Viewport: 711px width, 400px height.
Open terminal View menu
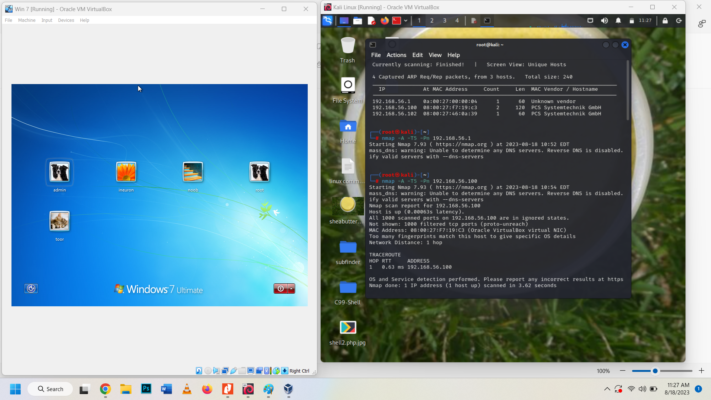435,55
